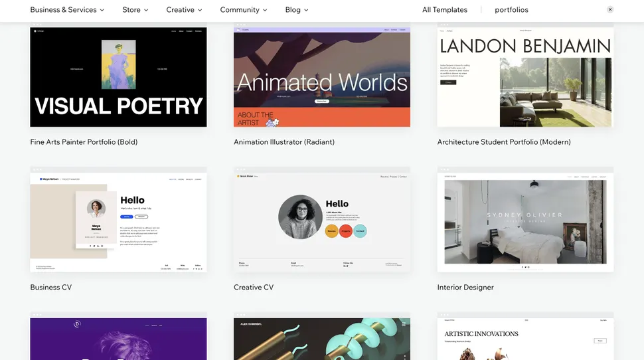This screenshot has width=644, height=360.
Task: Click the Fine Arts Painter Portfolio (Bold) title
Action: (84, 142)
